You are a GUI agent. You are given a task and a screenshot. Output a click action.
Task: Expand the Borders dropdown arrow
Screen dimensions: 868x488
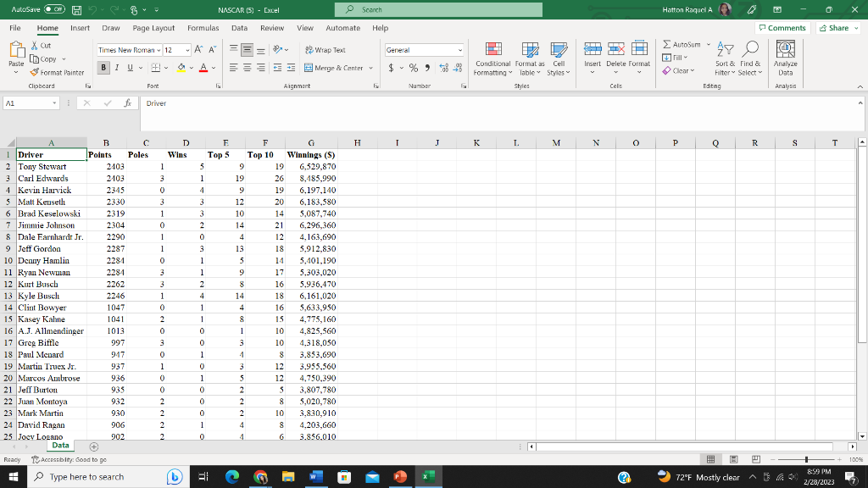[x=166, y=68]
